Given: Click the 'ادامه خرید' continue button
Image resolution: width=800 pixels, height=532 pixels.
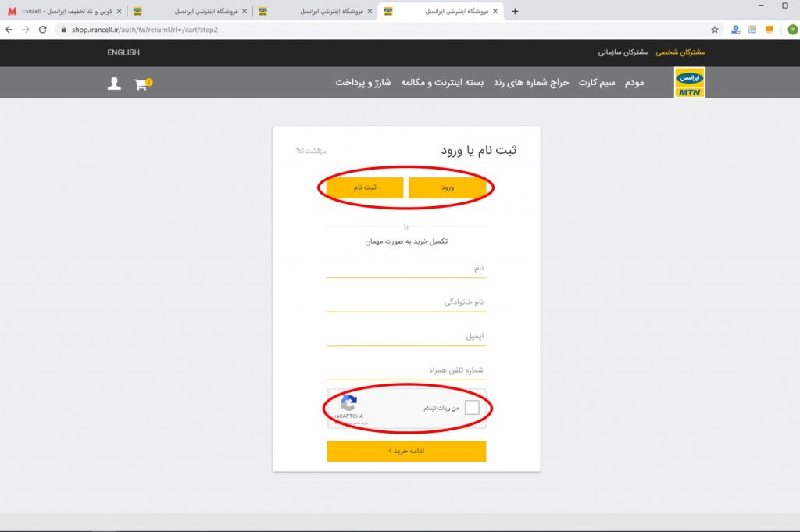Looking at the screenshot, I should click(406, 452).
